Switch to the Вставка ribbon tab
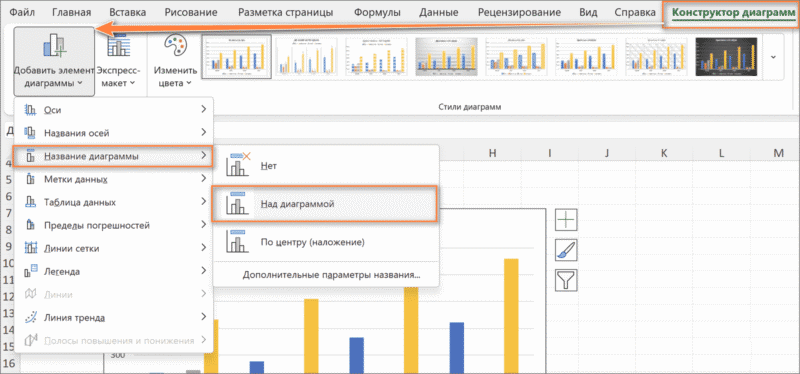 [128, 12]
